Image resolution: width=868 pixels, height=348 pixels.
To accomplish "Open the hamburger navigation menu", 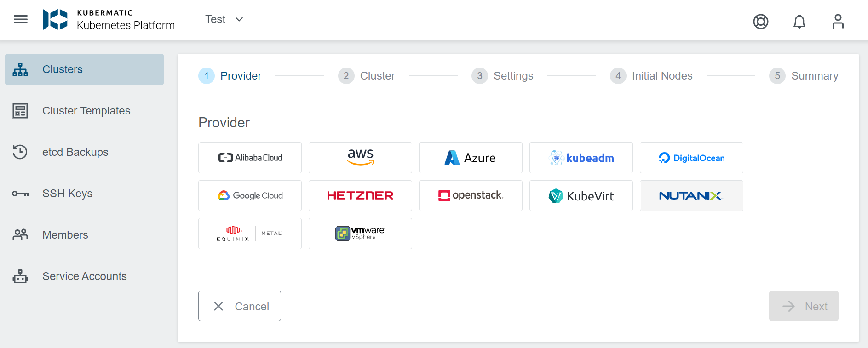I will (x=21, y=19).
